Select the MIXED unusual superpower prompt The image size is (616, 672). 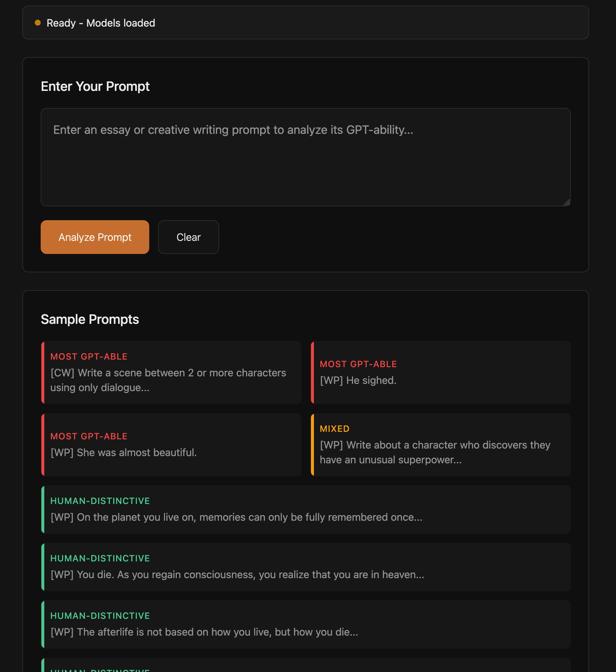click(x=440, y=445)
